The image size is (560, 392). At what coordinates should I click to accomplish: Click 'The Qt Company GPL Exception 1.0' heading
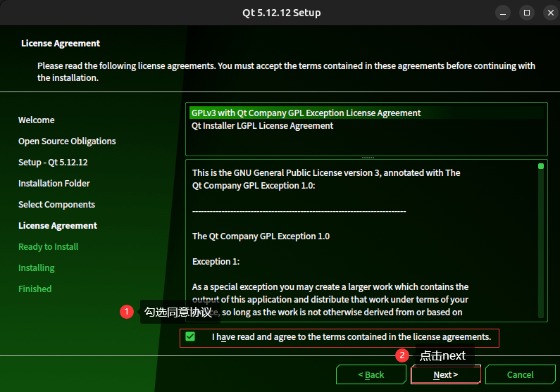[x=261, y=236]
